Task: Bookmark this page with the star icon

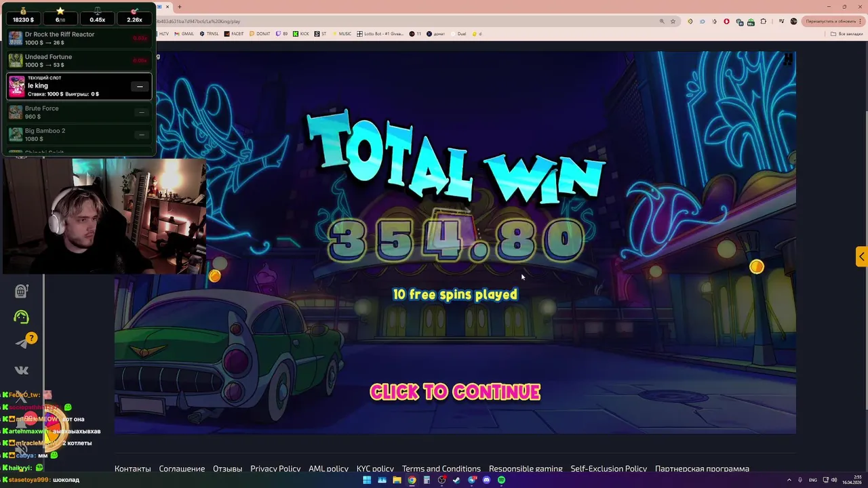Action: 673,21
